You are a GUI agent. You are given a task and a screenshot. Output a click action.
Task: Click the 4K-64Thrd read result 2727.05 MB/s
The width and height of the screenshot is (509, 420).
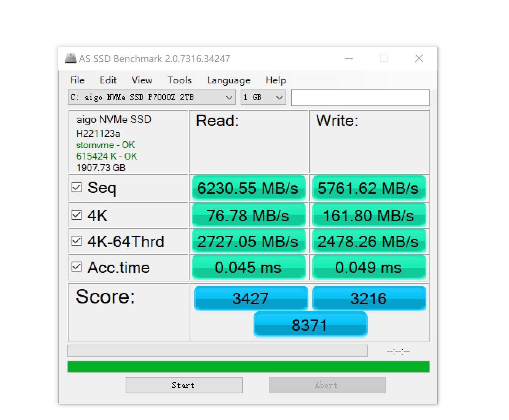tap(249, 241)
